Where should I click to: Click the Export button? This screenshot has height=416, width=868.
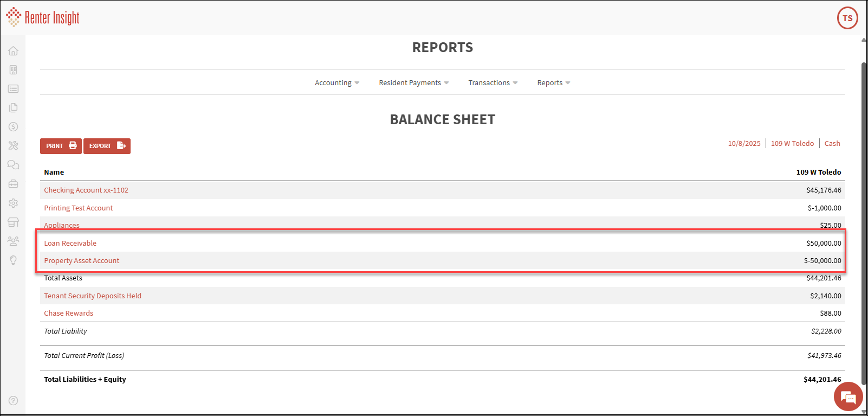pos(107,146)
